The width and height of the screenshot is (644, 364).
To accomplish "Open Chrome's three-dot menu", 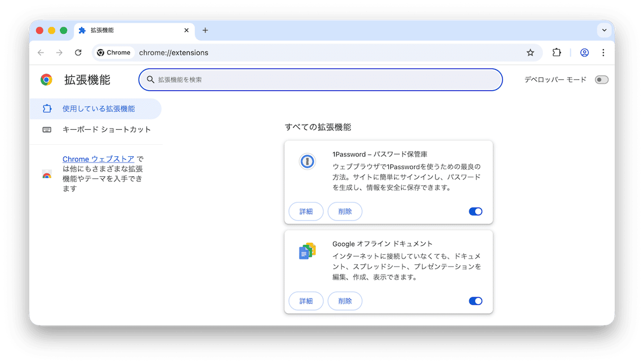I will (x=603, y=52).
